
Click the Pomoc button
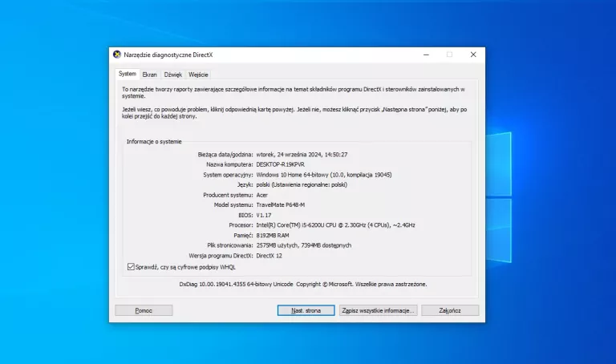(x=144, y=310)
